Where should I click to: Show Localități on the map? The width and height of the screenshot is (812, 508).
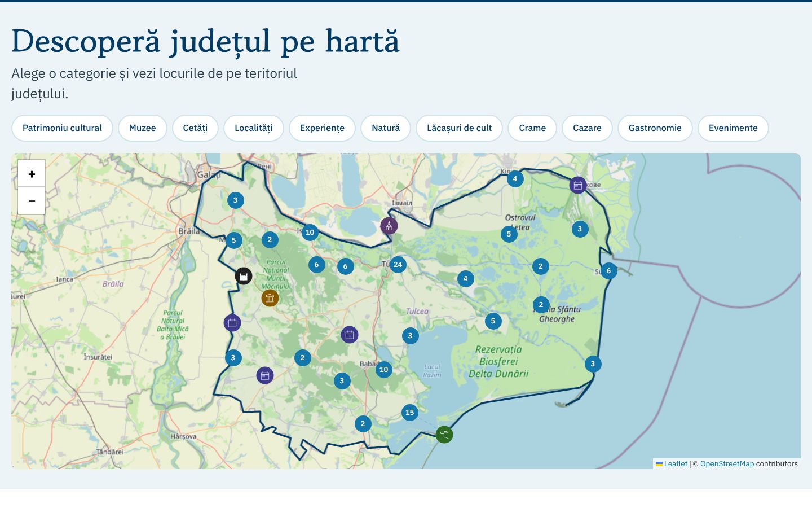[254, 128]
